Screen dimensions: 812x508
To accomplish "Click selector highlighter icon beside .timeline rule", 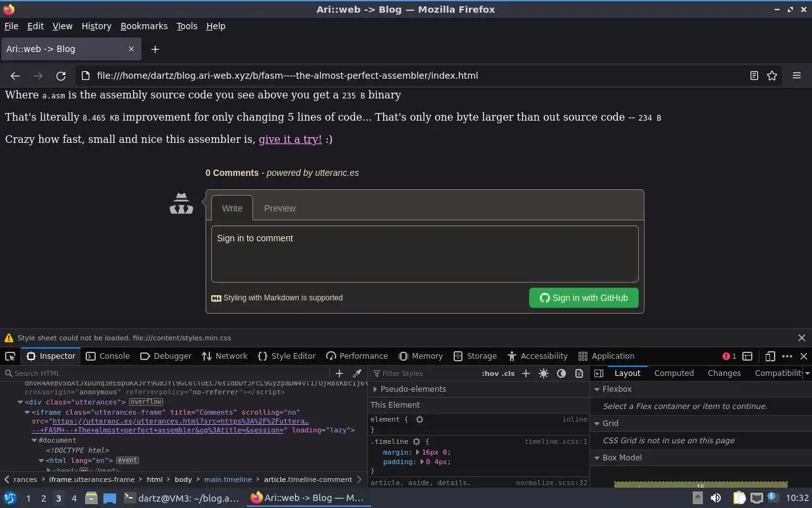I will [417, 441].
